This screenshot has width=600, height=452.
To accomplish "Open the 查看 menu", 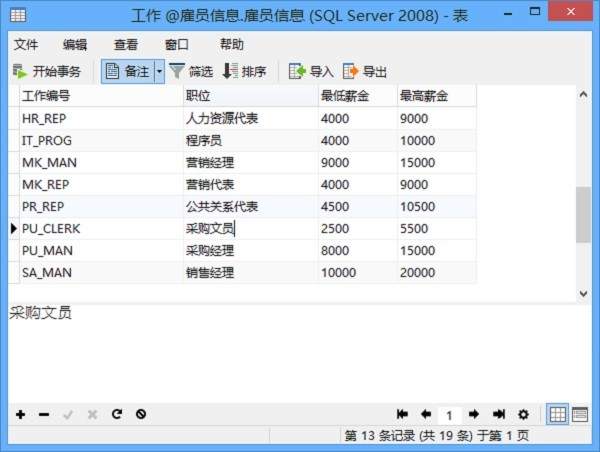I will [126, 44].
